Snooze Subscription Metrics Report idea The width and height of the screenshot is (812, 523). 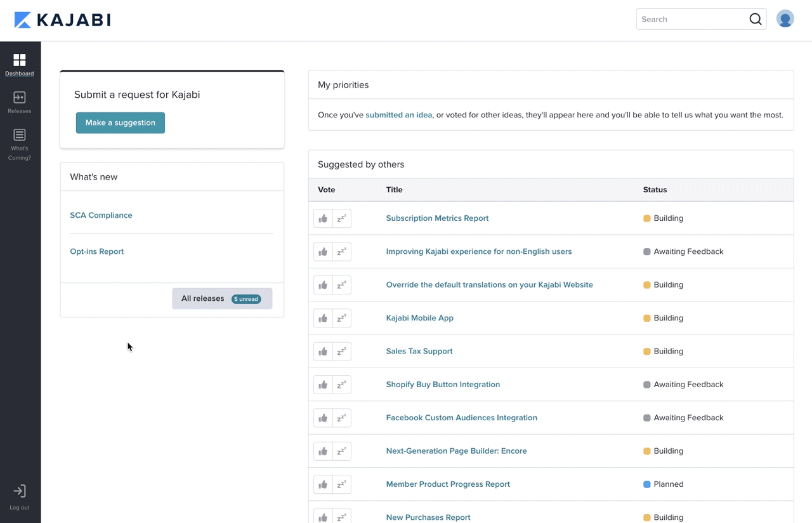click(x=342, y=218)
